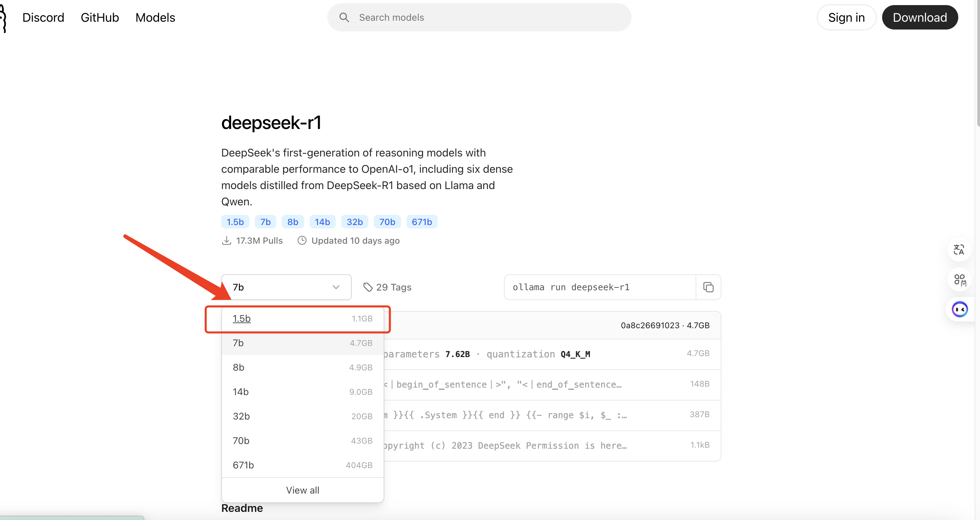The image size is (980, 520).
Task: Click the blue 70b tag chip
Action: click(387, 222)
